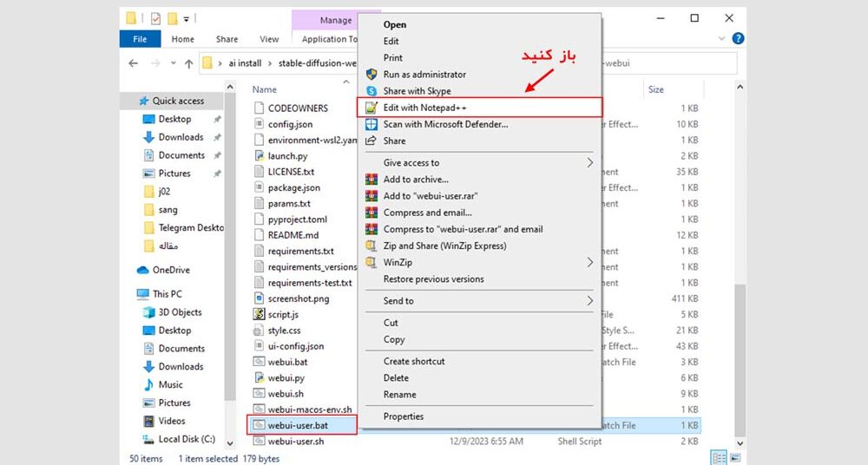Screen dimensions: 868x465
Task: Expand the Send to submenu arrow
Action: (590, 300)
